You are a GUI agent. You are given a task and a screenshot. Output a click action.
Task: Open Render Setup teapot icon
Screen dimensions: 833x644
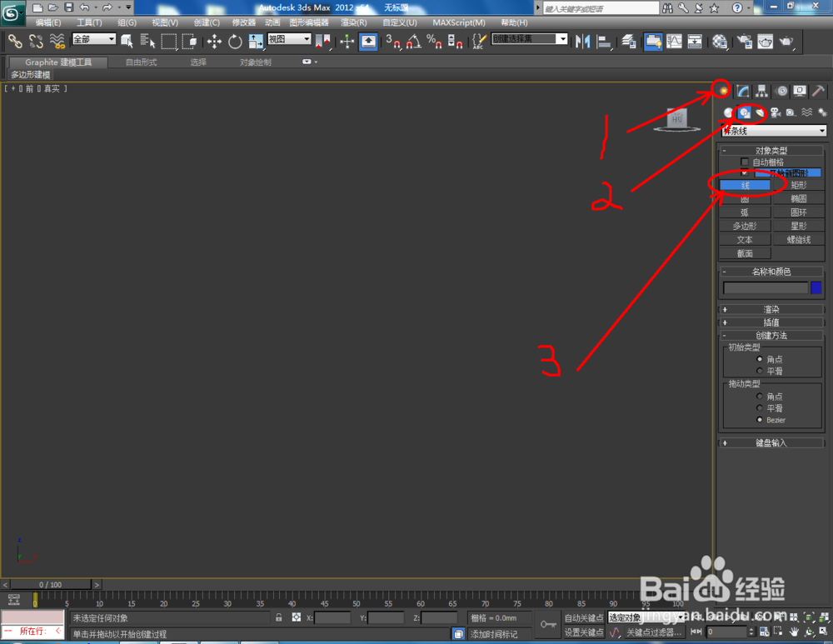click(x=744, y=41)
